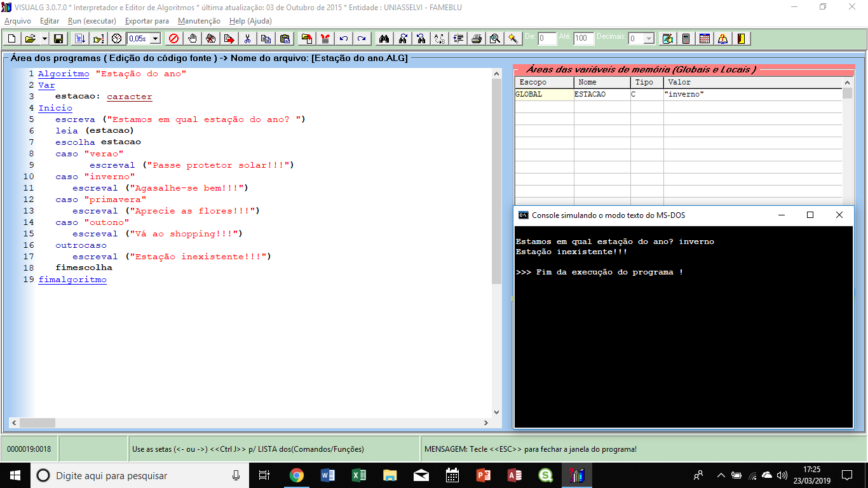The height and width of the screenshot is (488, 868).
Task: Open the Help (Ajuda) menu
Action: pos(250,21)
